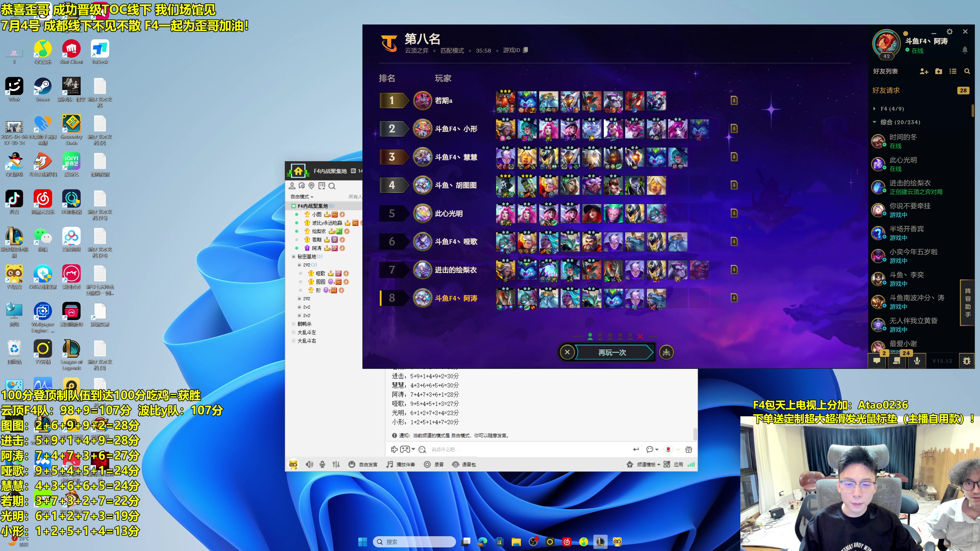Click the flower icon in YY chat bar
980x551 pixels.
668,449
